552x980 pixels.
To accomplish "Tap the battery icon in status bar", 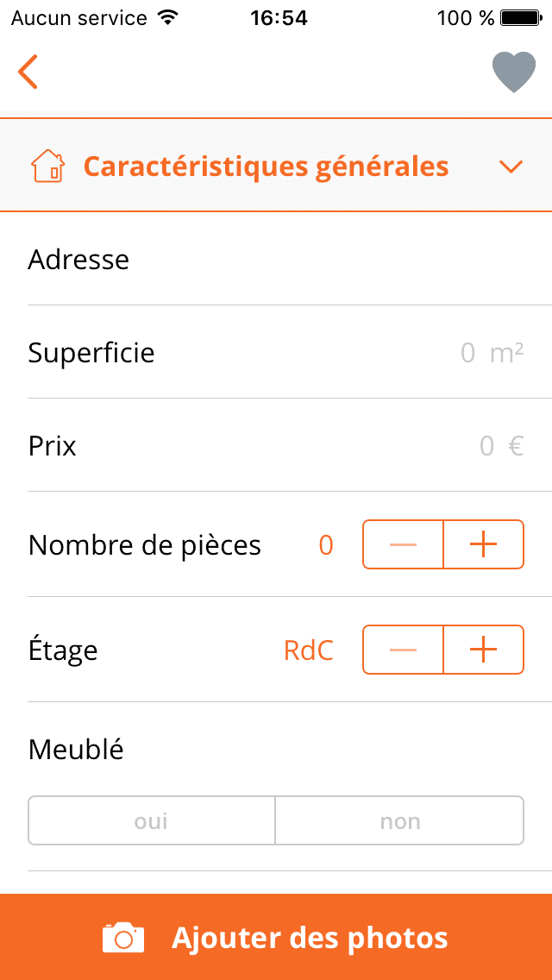I will 520,18.
